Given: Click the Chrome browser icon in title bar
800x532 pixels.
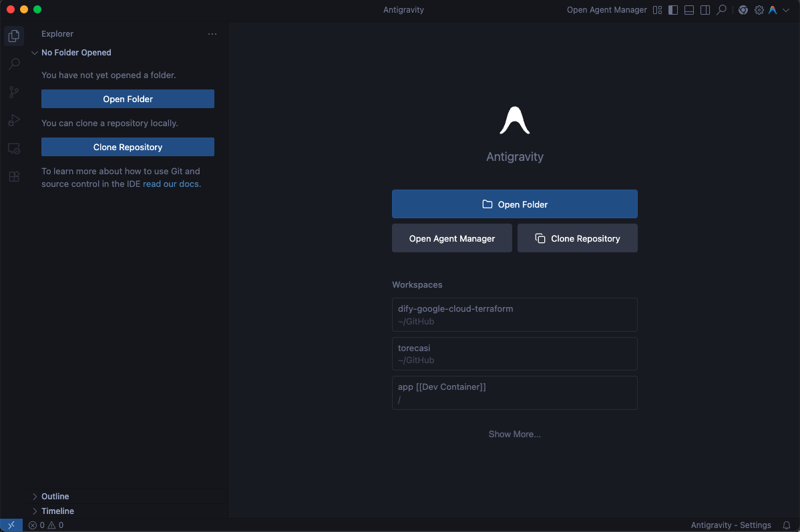Looking at the screenshot, I should tap(743, 10).
